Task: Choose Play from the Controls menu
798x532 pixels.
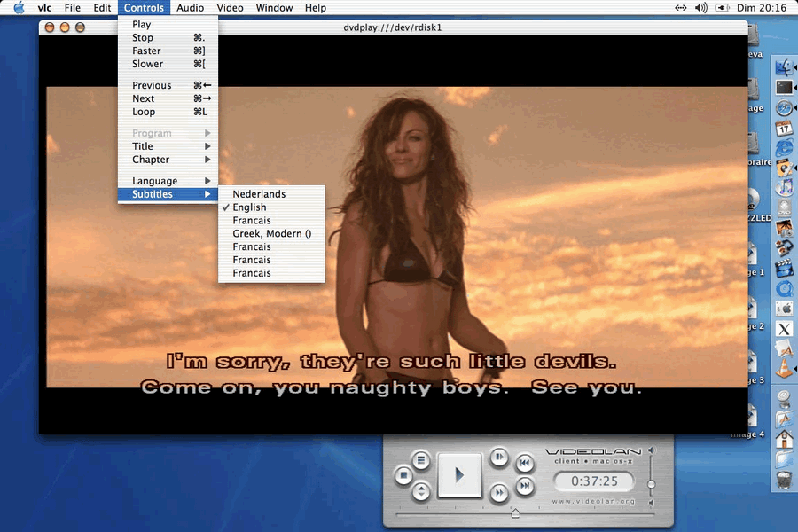Action: click(x=168, y=25)
